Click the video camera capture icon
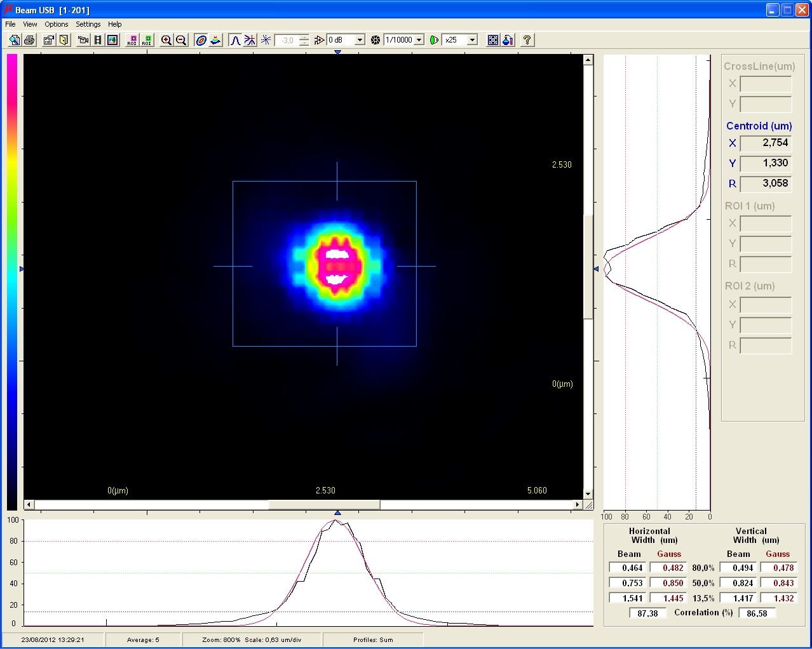Screen dimensions: 812x649 point(83,40)
